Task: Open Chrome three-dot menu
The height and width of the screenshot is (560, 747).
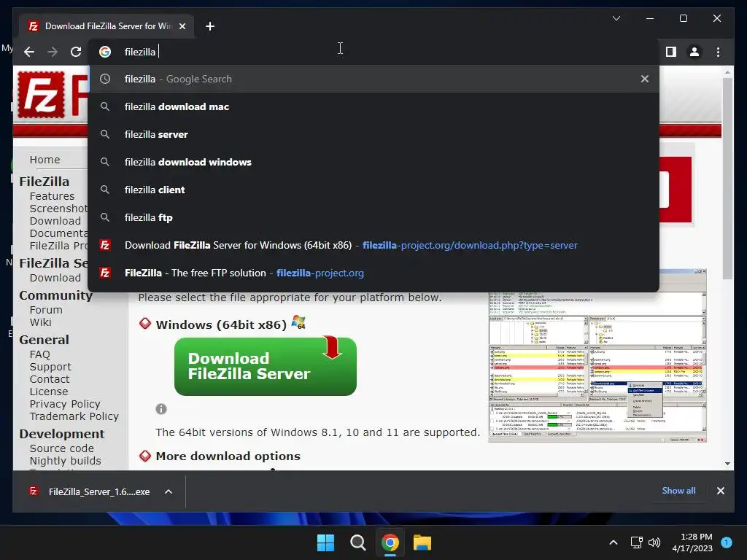Action: pos(718,52)
